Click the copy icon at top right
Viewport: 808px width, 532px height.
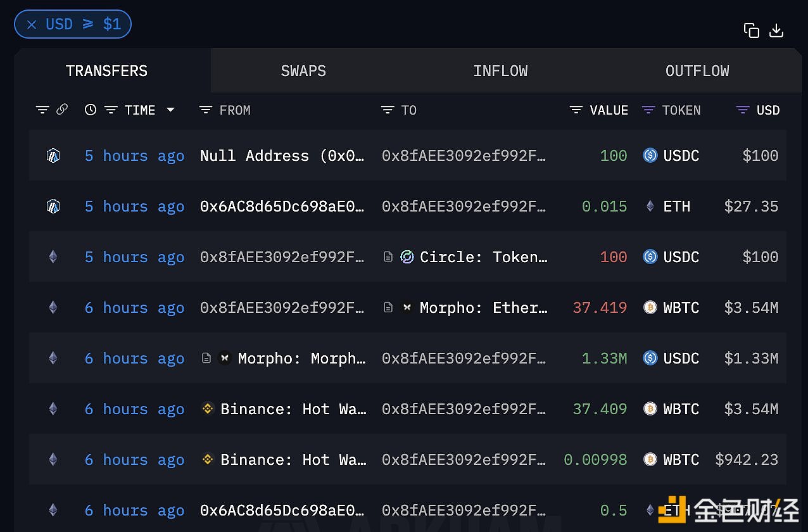click(751, 30)
